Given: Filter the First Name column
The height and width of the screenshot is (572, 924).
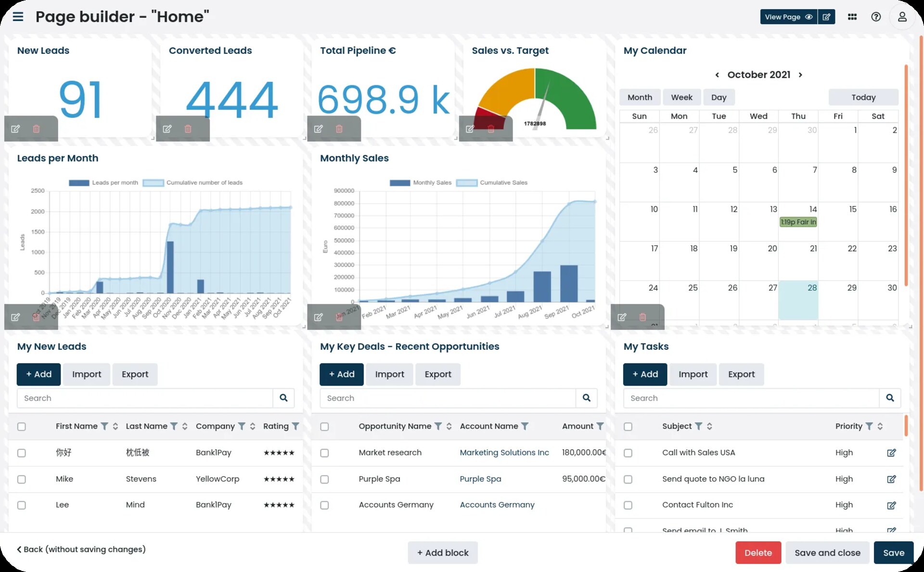Looking at the screenshot, I should [104, 426].
